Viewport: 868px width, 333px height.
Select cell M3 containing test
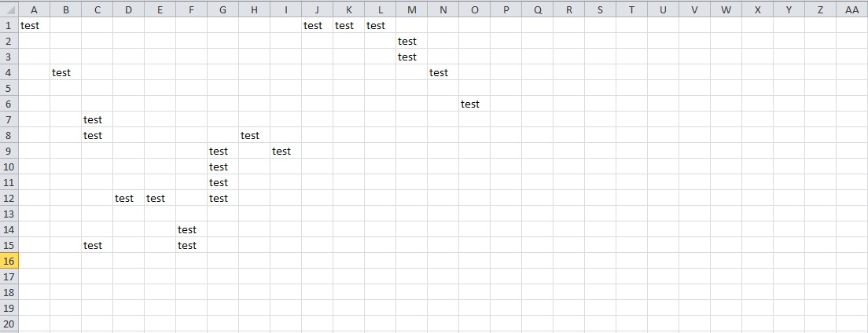411,57
